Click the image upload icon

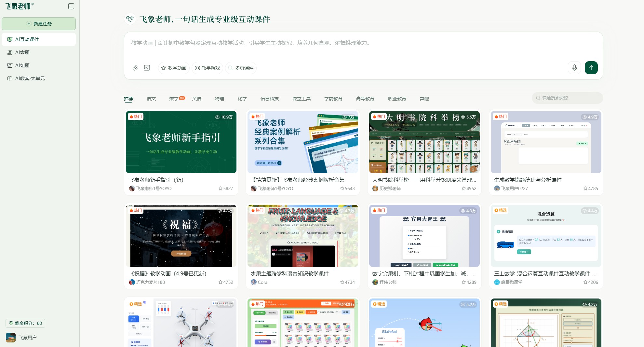[x=147, y=68]
